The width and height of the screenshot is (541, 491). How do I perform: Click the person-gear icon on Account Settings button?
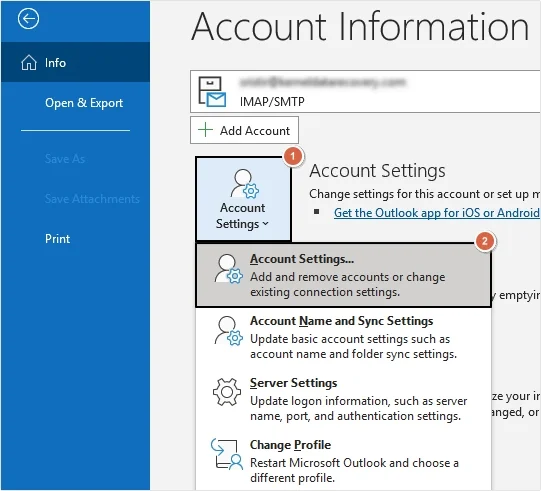click(245, 184)
